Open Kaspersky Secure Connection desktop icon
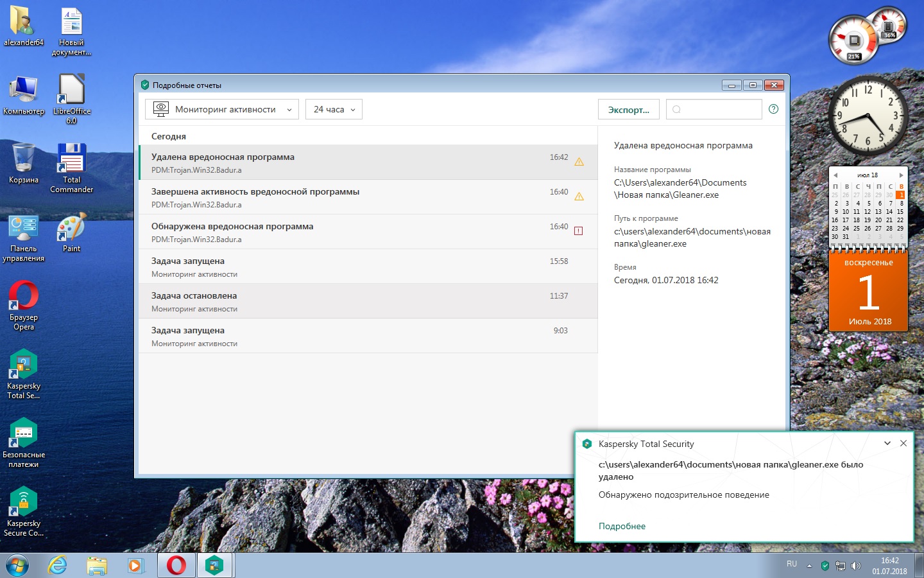924x578 pixels. tap(24, 504)
